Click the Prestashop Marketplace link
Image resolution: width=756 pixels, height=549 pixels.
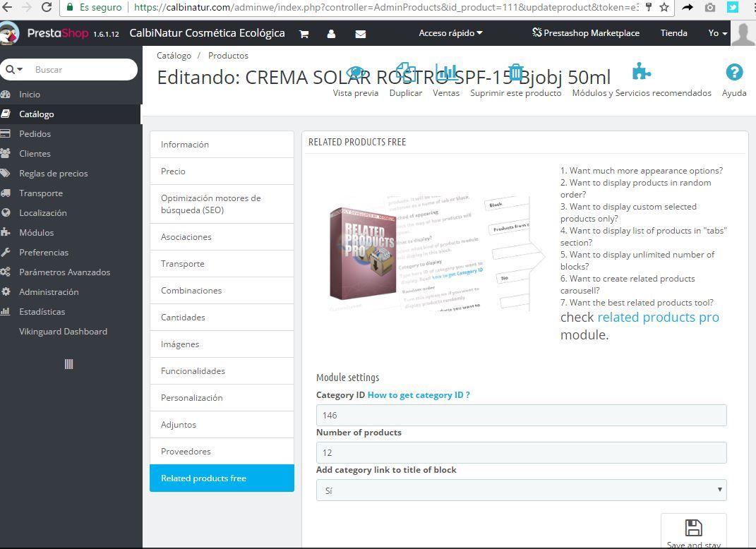coord(586,32)
